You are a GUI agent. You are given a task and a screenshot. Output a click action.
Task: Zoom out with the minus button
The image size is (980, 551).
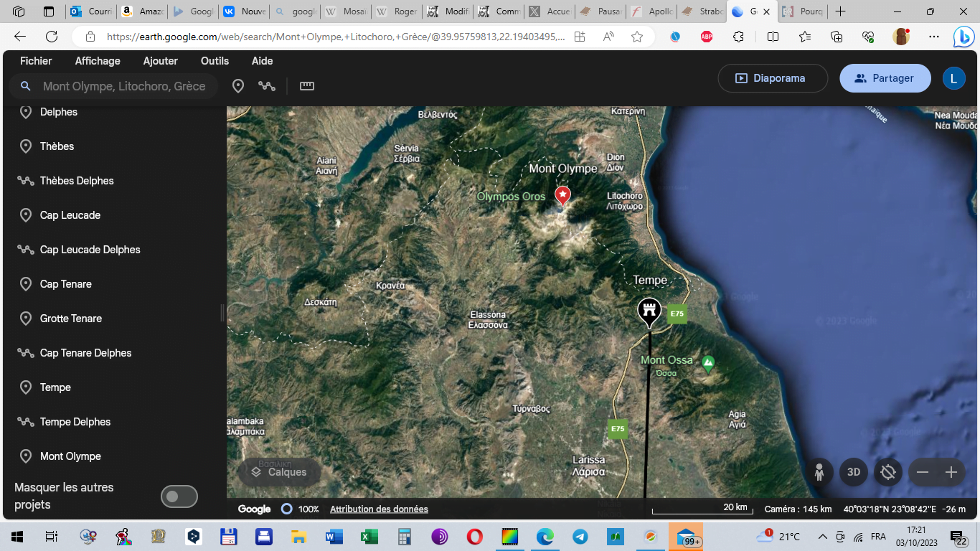click(923, 472)
